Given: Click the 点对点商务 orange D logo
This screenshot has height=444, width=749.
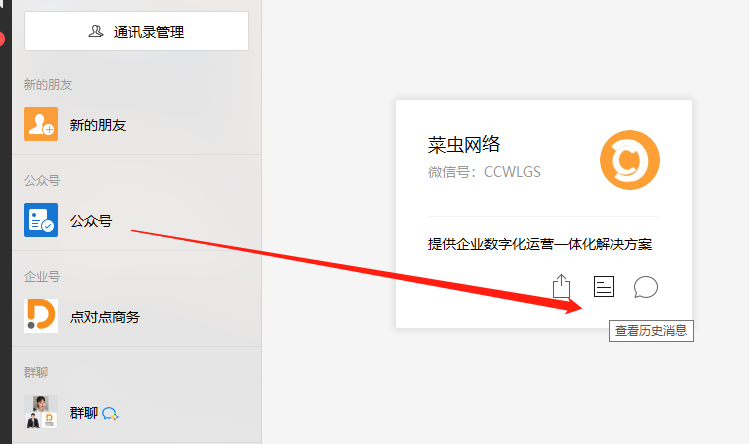Looking at the screenshot, I should click(41, 316).
